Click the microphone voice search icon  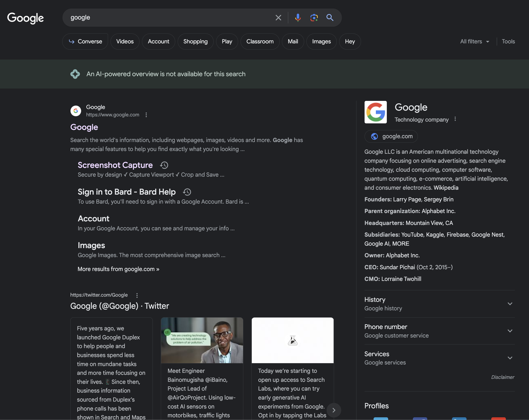click(298, 18)
